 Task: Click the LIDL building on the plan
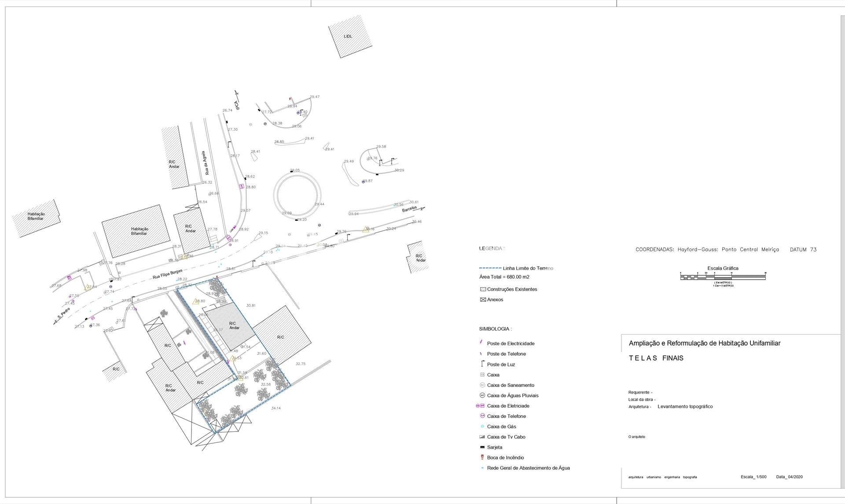coord(348,37)
